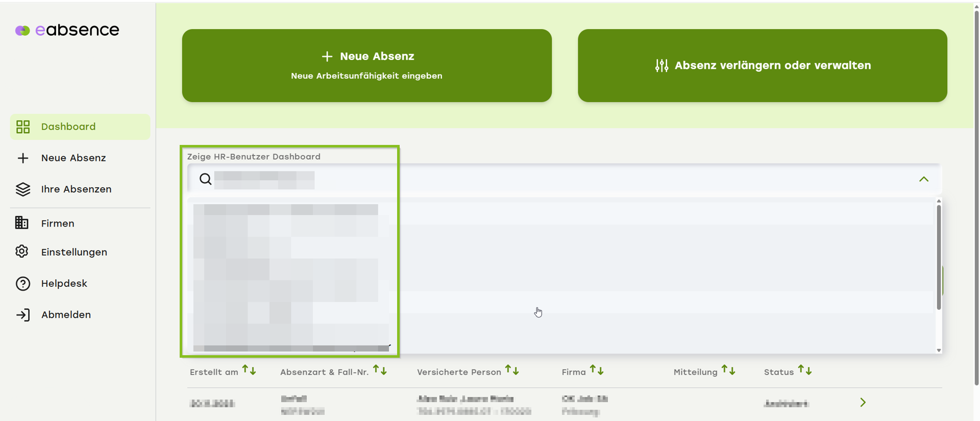
Task: Open Ihre Absenzen menu item
Action: [x=76, y=189]
